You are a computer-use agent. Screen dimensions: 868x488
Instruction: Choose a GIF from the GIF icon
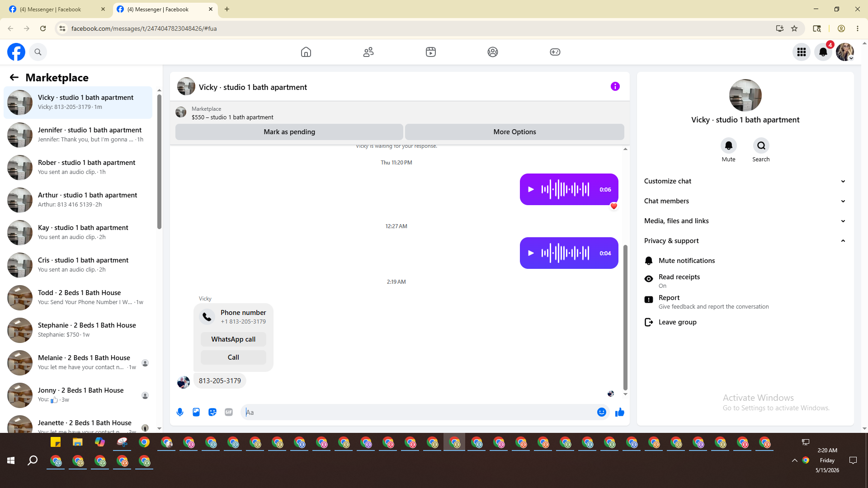click(x=229, y=412)
